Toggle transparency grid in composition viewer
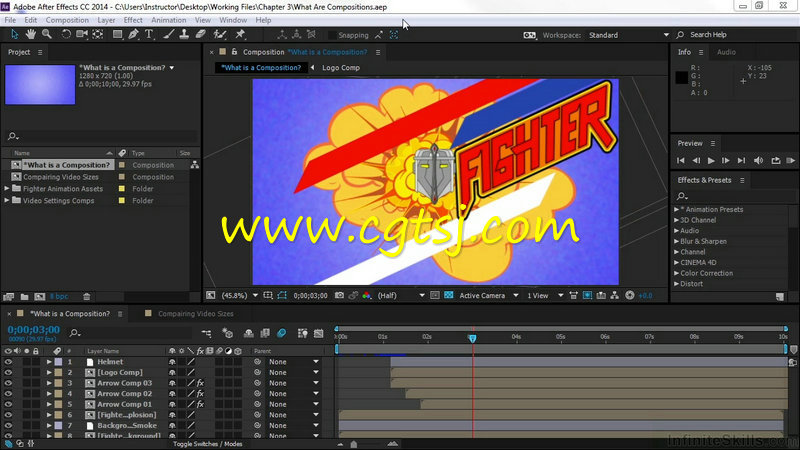 click(x=448, y=295)
